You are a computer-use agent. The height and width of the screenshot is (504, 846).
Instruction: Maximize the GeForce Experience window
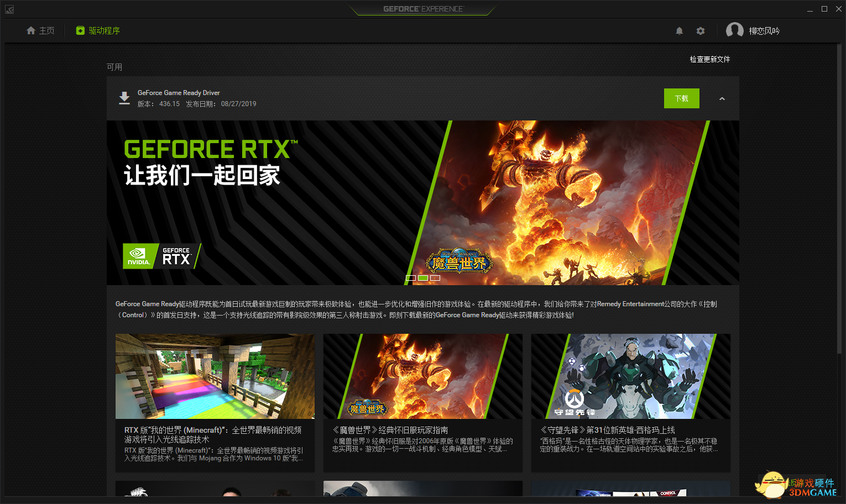click(x=824, y=9)
